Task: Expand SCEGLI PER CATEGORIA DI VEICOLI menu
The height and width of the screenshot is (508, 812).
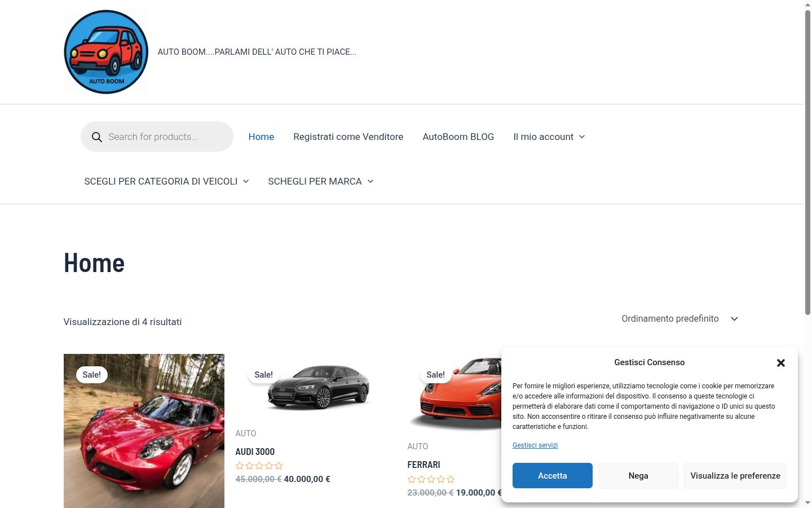Action: point(166,181)
